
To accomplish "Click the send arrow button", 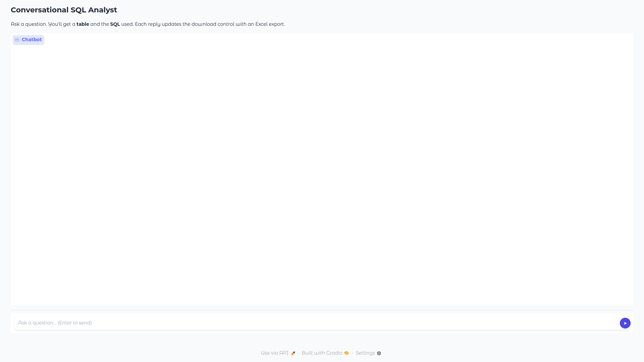I will click(x=625, y=323).
